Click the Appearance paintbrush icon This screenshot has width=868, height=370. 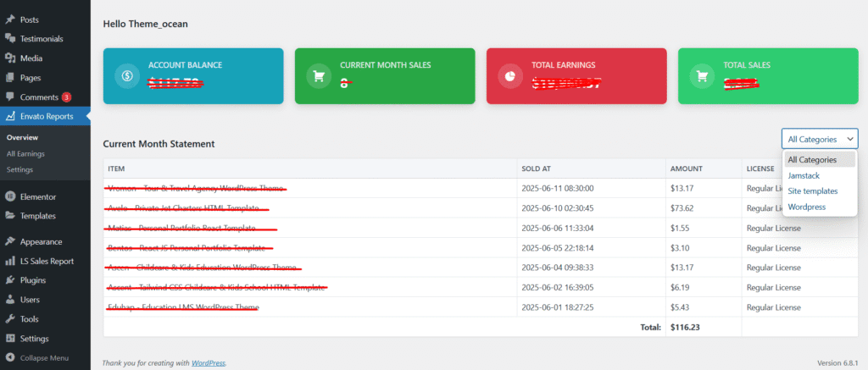pyautogui.click(x=10, y=240)
